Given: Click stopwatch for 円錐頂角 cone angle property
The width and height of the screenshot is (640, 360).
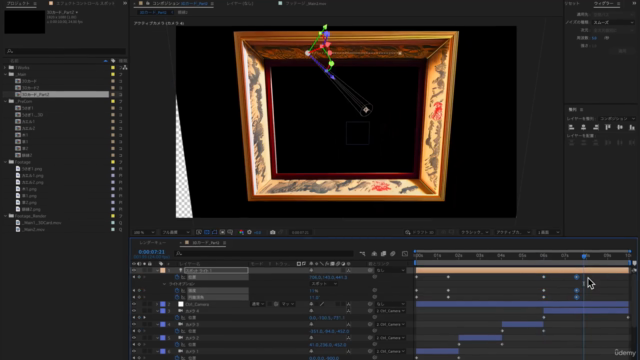Looking at the screenshot, I should click(x=177, y=297).
